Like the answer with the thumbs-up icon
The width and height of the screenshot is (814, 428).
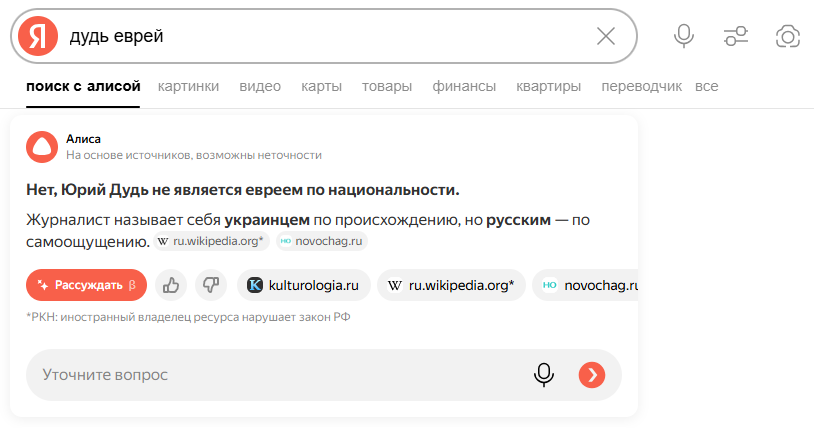click(x=171, y=285)
